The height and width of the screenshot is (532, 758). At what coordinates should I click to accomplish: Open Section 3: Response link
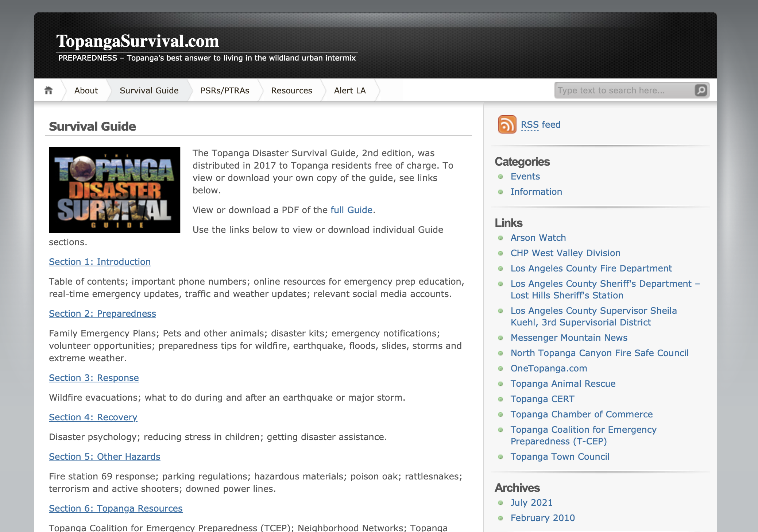[94, 378]
